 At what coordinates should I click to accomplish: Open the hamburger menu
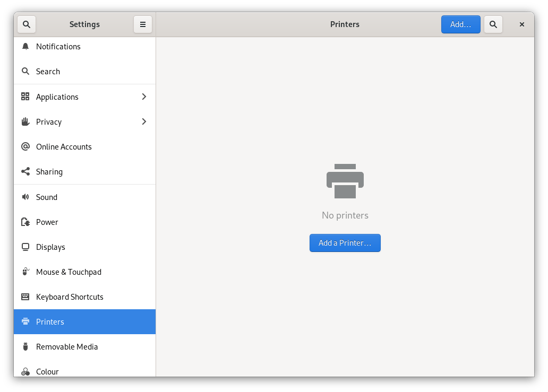click(x=142, y=24)
